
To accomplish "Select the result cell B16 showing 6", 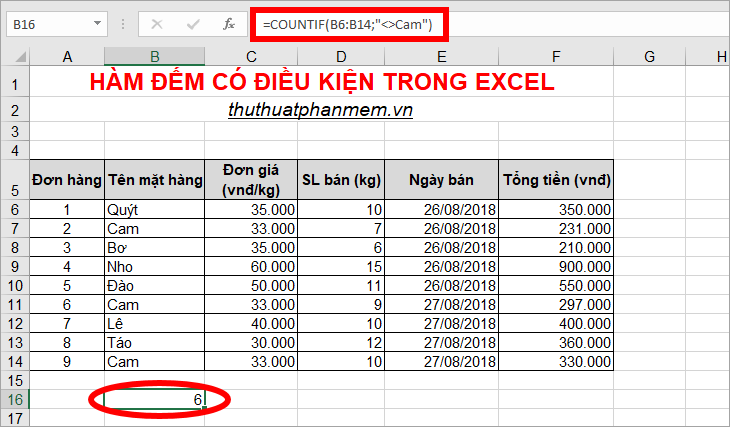I will click(155, 400).
